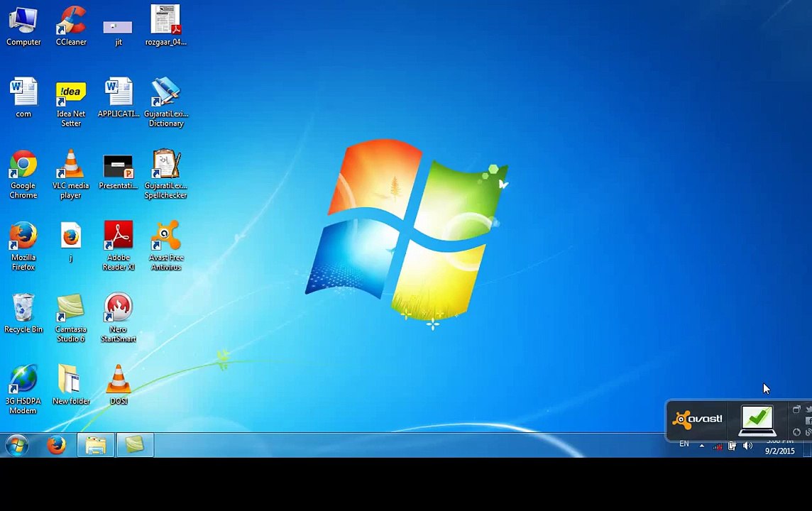Launch CCleaner from the desktop
This screenshot has width=812, height=511.
[71, 26]
